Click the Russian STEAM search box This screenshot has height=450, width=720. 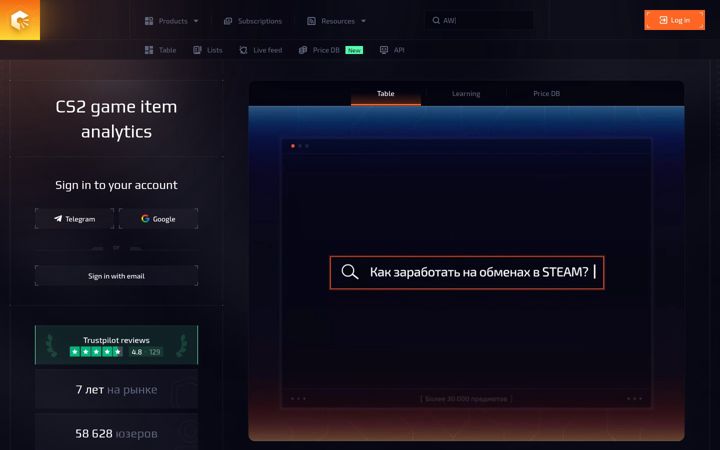tap(467, 272)
